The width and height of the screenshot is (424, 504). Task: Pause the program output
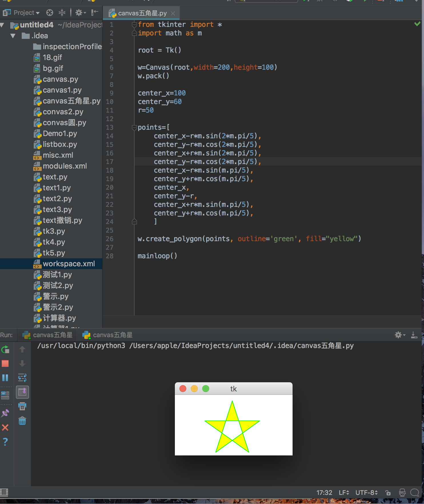(x=5, y=378)
